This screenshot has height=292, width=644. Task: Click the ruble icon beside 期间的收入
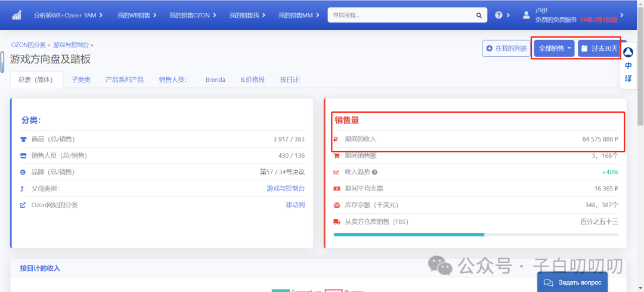tap(336, 139)
